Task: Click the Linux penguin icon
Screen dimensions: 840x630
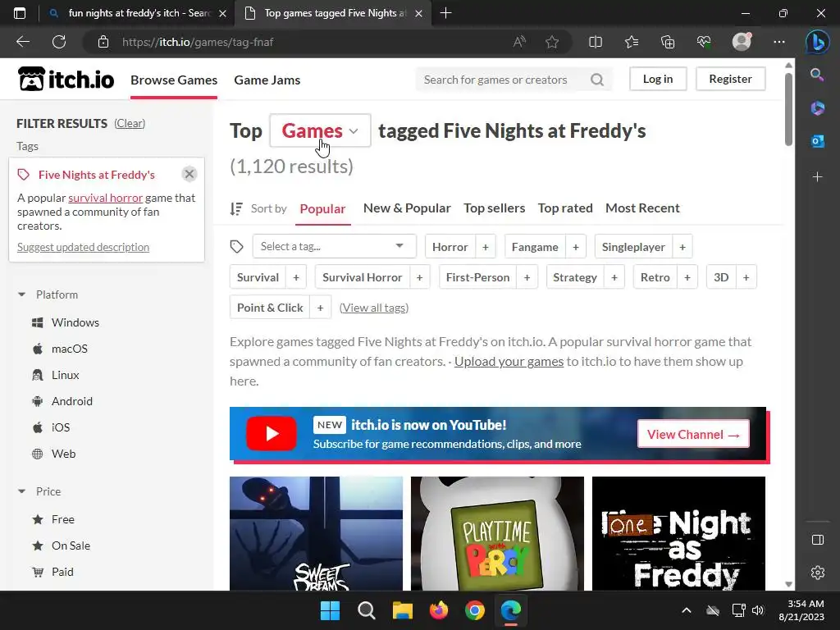Action: 38,375
